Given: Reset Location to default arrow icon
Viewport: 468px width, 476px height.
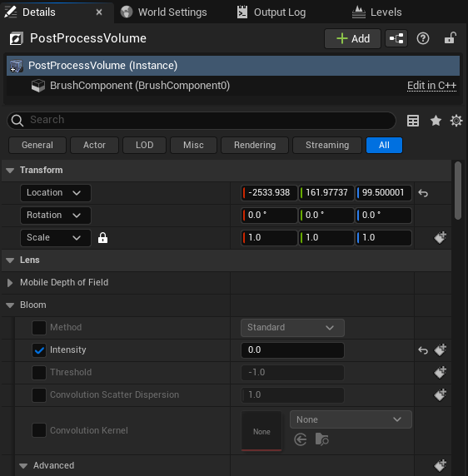Looking at the screenshot, I should (423, 193).
